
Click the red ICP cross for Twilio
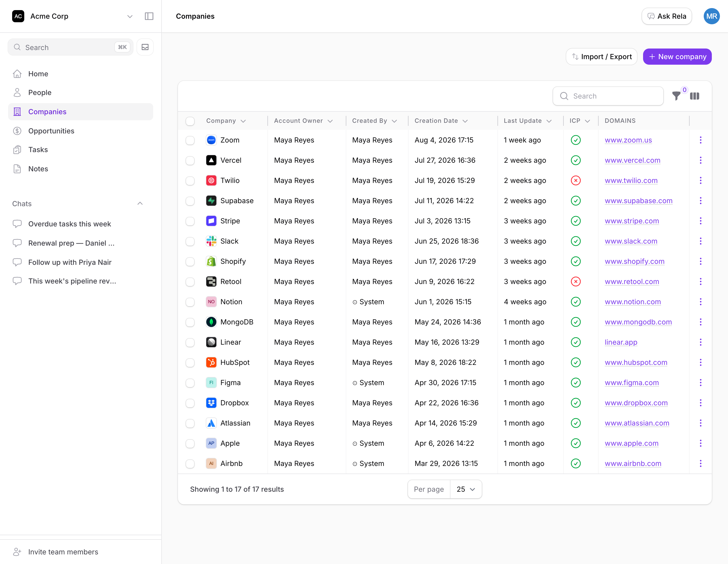click(x=576, y=181)
